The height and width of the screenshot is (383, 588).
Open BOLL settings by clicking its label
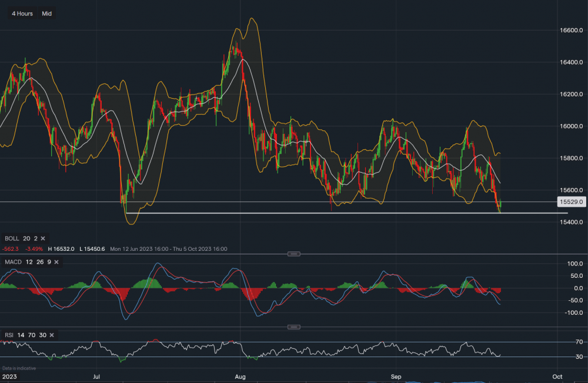click(x=12, y=238)
